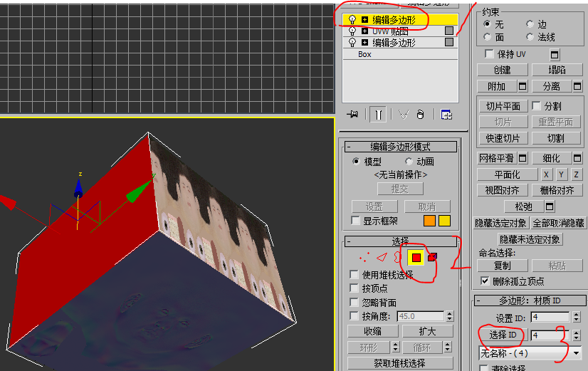Click 快速切片 button
588x371 pixels.
pos(503,138)
